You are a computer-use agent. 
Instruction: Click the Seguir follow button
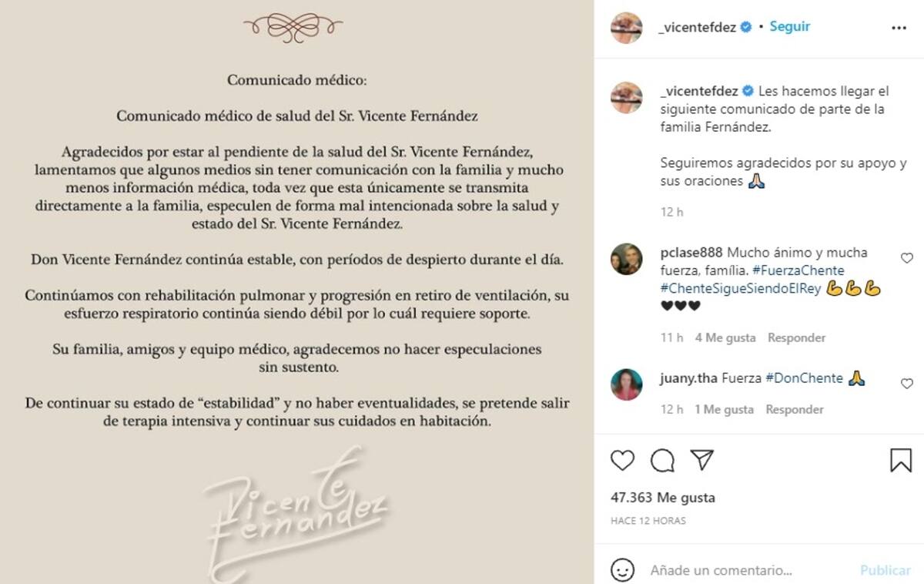790,26
